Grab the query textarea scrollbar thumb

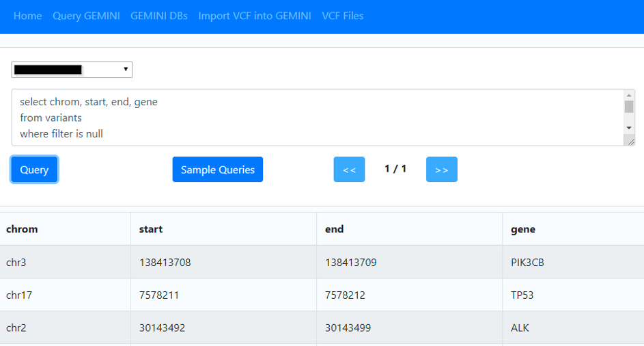click(x=629, y=107)
